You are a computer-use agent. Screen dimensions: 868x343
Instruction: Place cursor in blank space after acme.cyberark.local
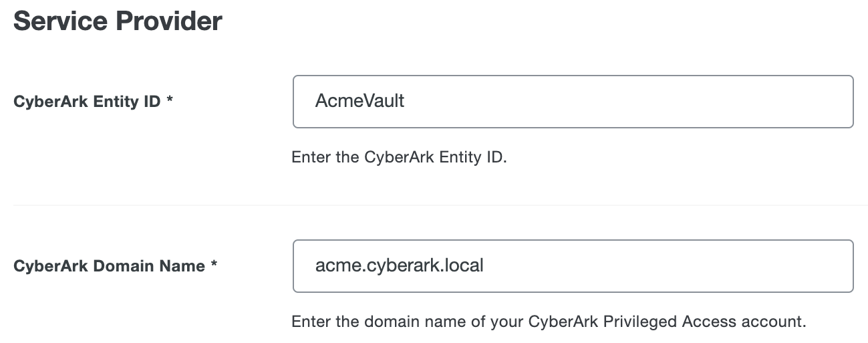668,266
